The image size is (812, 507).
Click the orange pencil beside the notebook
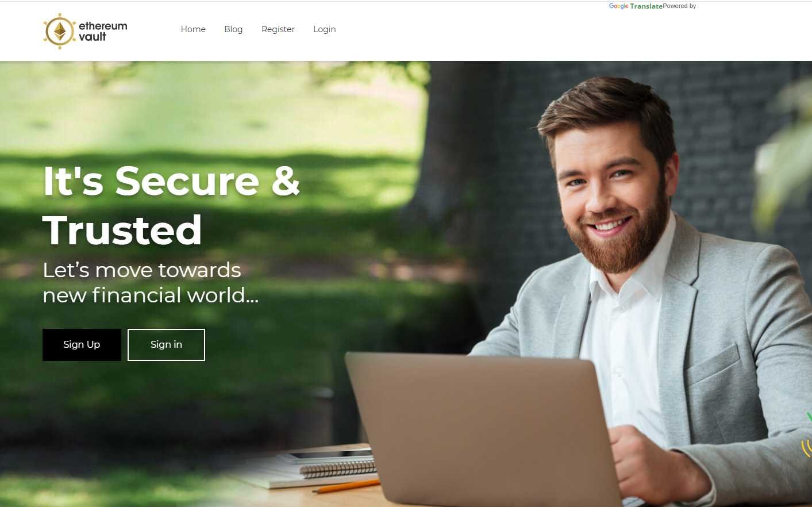[346, 486]
